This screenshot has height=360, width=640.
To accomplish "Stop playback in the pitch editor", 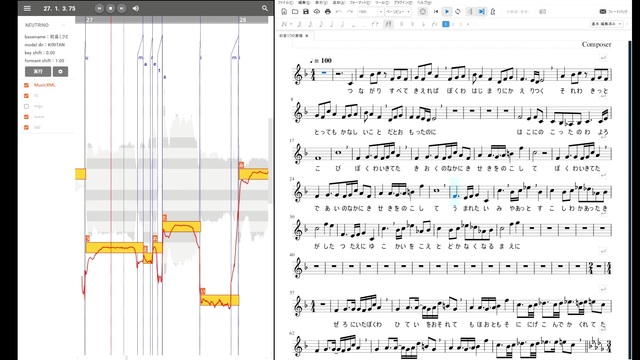I will coord(111,8).
